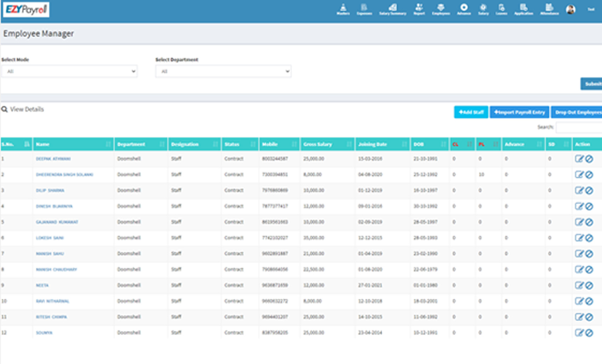Click the Report icon in navbar
Viewport: 602px width, 364px height.
[419, 9]
